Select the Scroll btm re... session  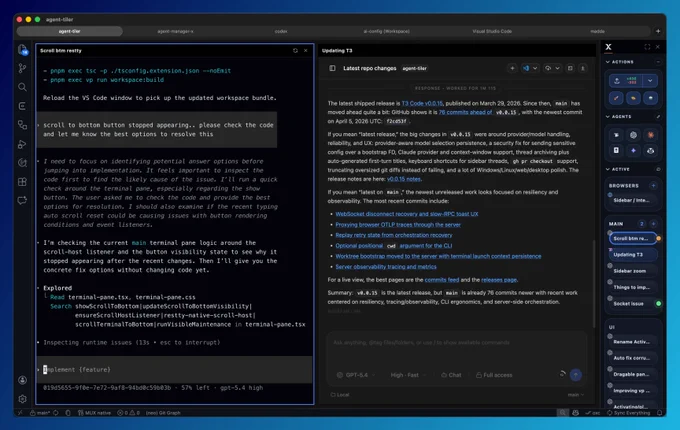pyautogui.click(x=633, y=238)
